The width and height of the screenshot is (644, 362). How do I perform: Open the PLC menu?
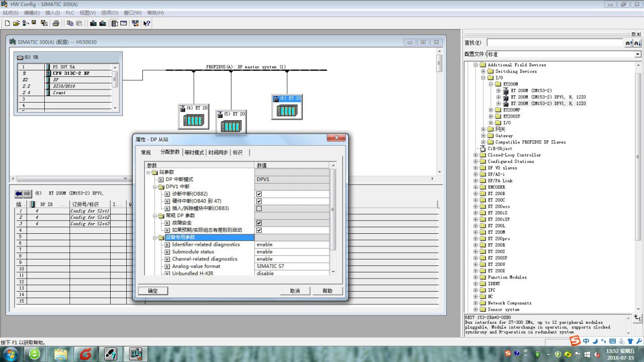coord(69,13)
